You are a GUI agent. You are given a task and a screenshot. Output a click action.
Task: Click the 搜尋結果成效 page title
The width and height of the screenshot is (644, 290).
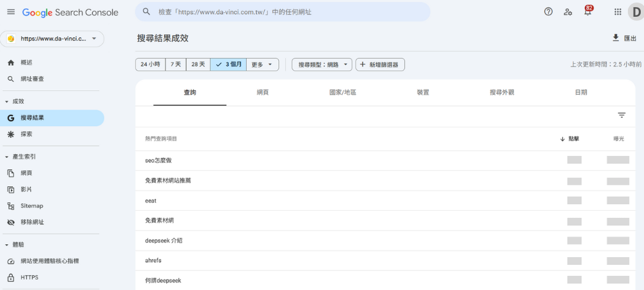click(x=163, y=38)
